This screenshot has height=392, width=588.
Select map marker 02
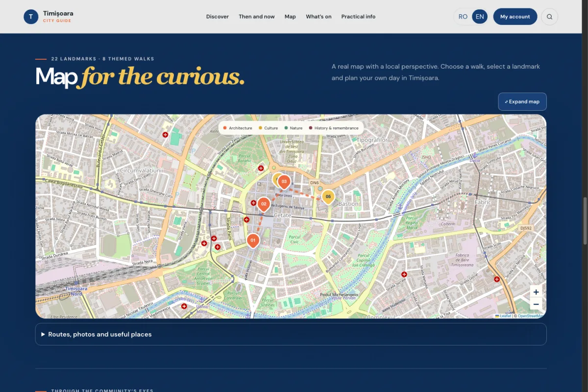264,204
